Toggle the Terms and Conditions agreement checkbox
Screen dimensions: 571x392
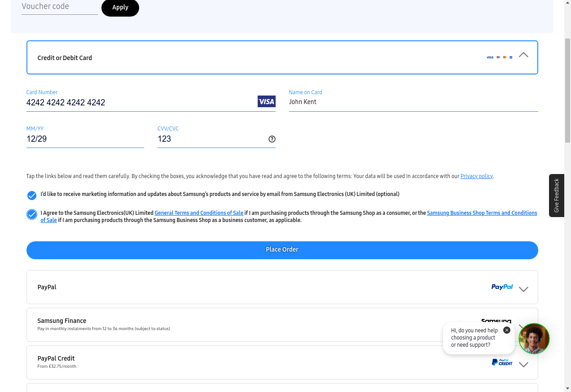[32, 214]
